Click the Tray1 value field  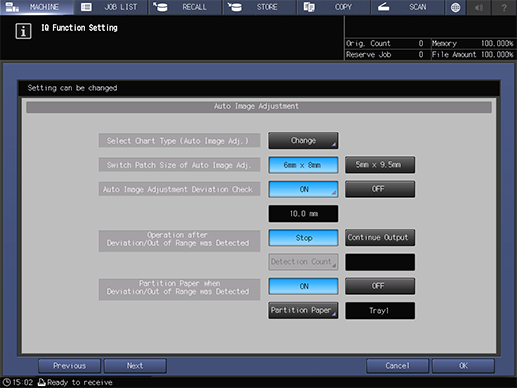(x=380, y=311)
